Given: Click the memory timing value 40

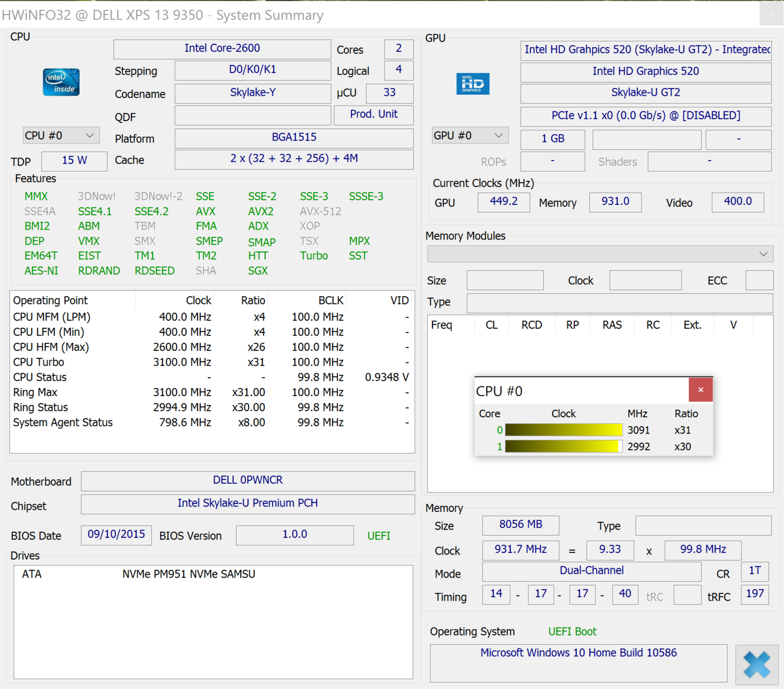Looking at the screenshot, I should tap(625, 594).
